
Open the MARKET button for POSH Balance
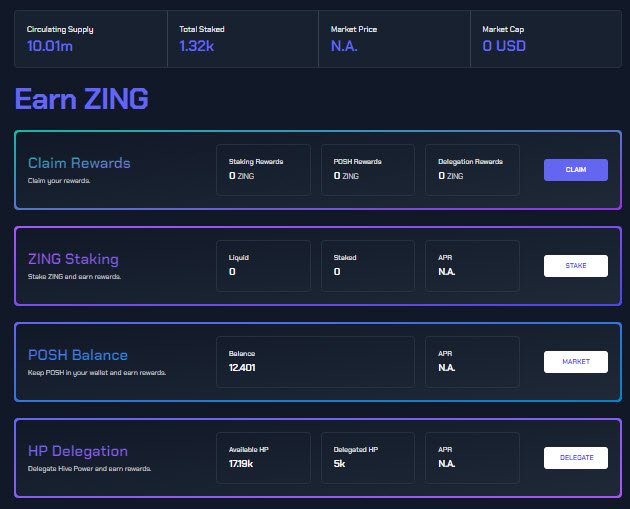point(576,362)
